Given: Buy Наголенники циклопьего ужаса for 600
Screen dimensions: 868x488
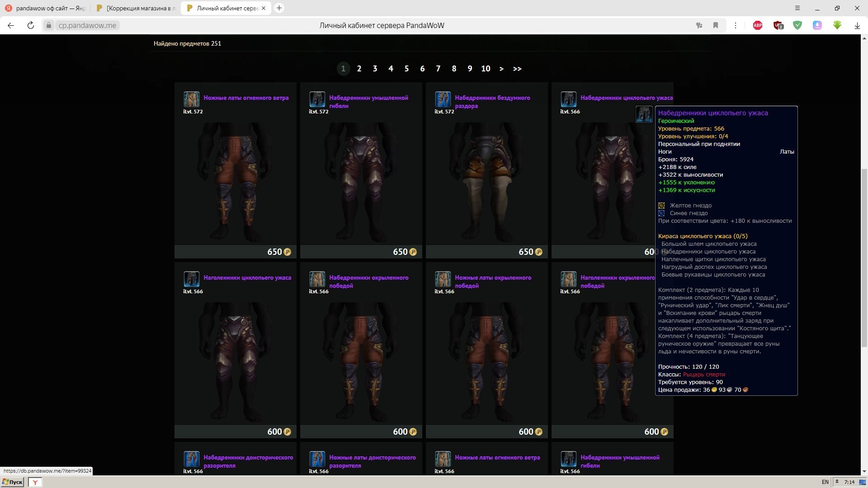Looking at the screenshot, I should pos(236,432).
